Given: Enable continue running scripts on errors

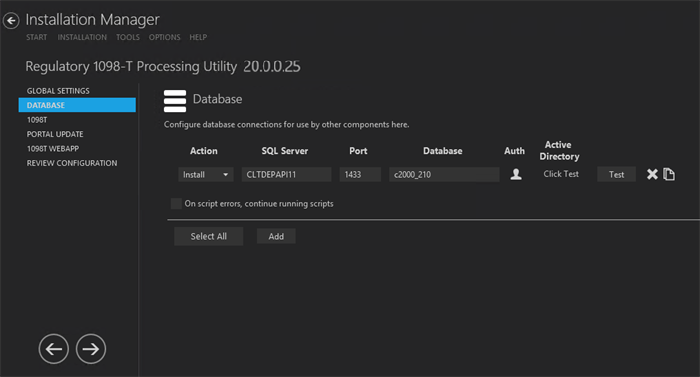Looking at the screenshot, I should (x=176, y=204).
